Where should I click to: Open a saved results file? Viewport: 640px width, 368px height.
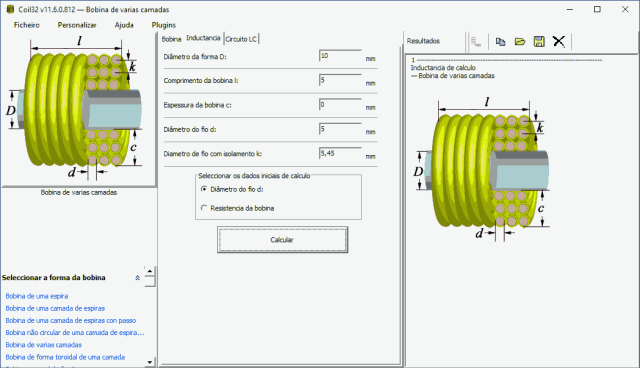pyautogui.click(x=520, y=41)
